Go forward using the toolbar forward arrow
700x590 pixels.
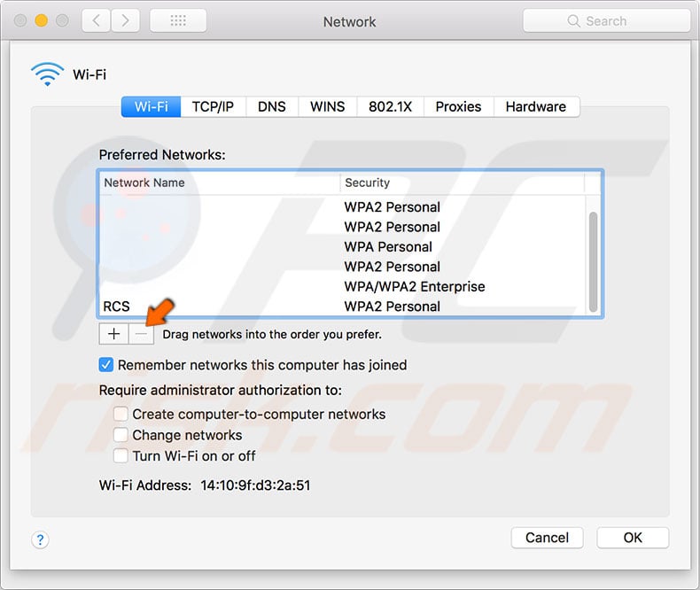[x=126, y=20]
